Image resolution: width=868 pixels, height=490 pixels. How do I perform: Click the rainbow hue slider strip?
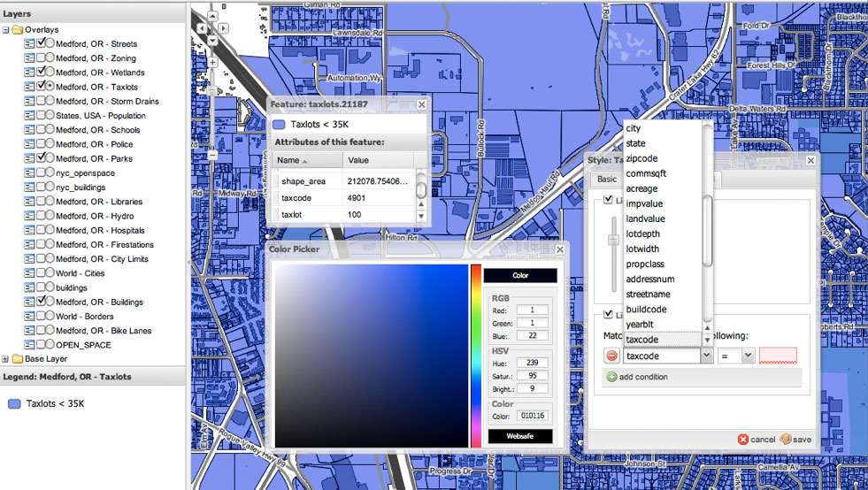click(x=476, y=354)
